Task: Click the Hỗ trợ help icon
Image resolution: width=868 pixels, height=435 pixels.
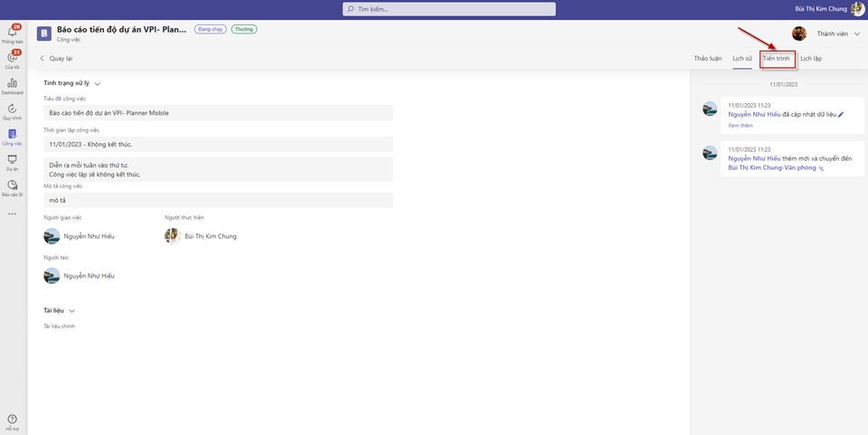Action: (x=12, y=421)
